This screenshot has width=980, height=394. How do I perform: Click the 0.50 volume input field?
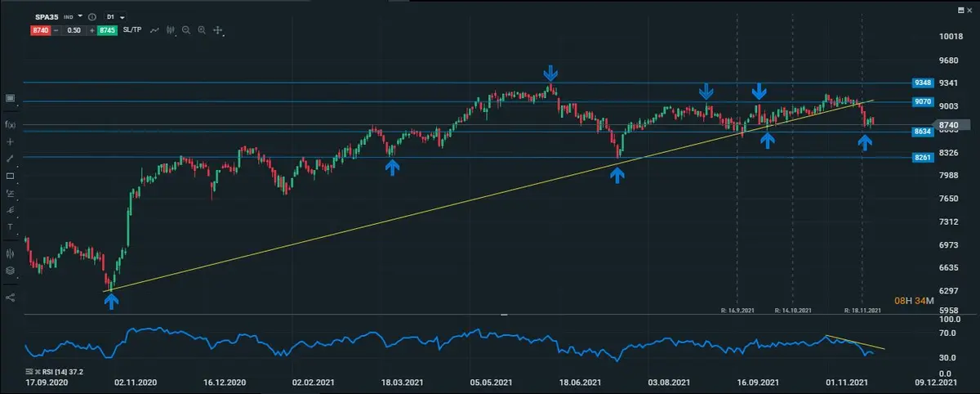pos(73,30)
